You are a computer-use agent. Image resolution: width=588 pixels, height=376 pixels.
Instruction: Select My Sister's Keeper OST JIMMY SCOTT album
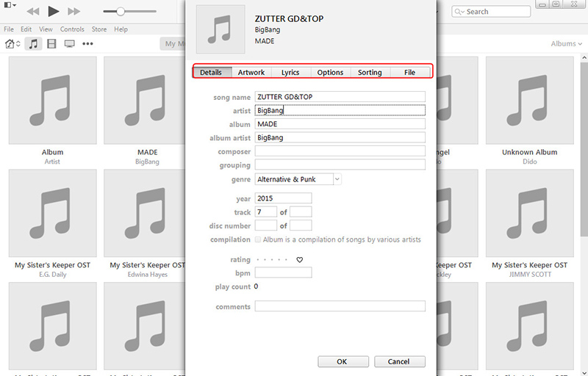tap(529, 213)
